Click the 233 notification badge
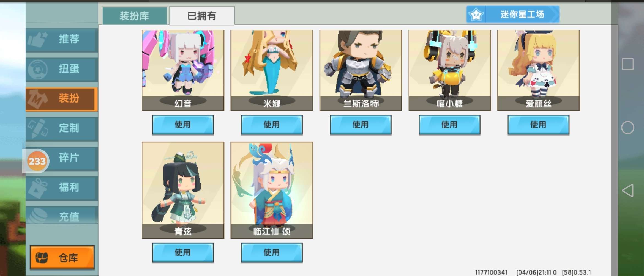The height and width of the screenshot is (276, 644). point(37,161)
